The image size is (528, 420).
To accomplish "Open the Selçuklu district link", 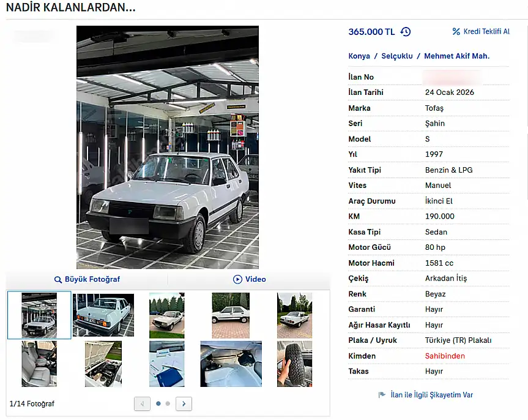I will click(397, 56).
